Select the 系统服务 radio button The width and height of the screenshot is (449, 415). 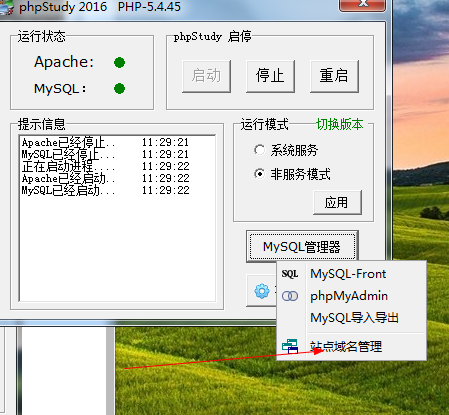pos(259,150)
